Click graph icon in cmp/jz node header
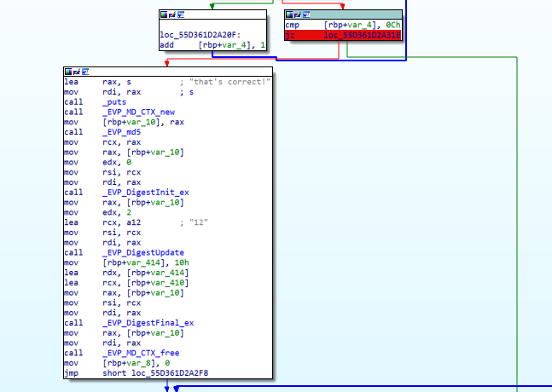The height and width of the screenshot is (392, 552). (306, 14)
